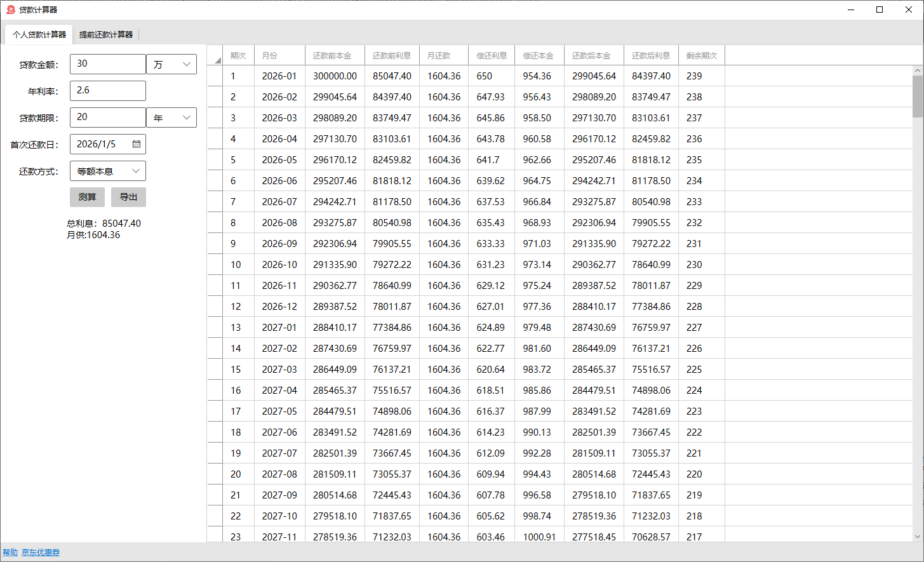Image resolution: width=924 pixels, height=562 pixels.
Task: Click interest cell 647.93
Action: click(492, 97)
